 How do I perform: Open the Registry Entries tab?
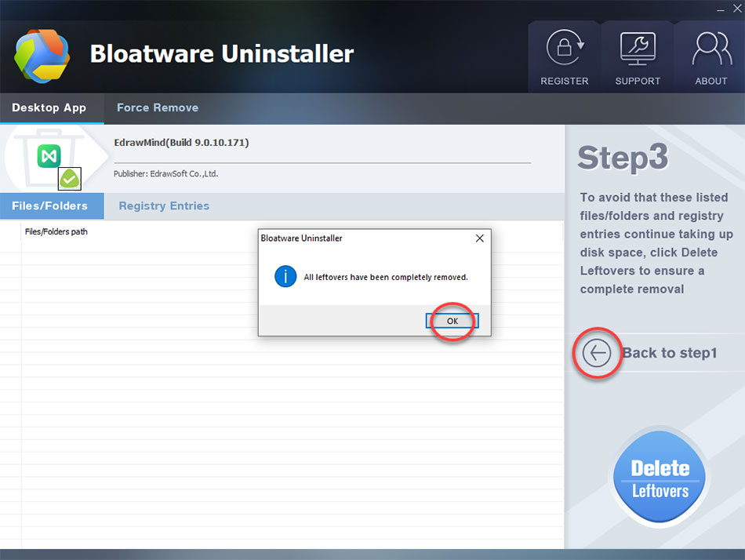click(164, 205)
